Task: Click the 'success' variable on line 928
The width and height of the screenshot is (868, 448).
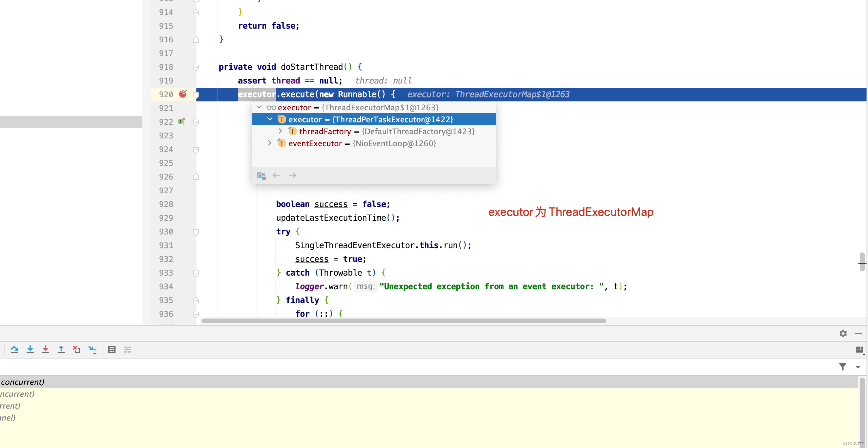Action: (x=331, y=204)
